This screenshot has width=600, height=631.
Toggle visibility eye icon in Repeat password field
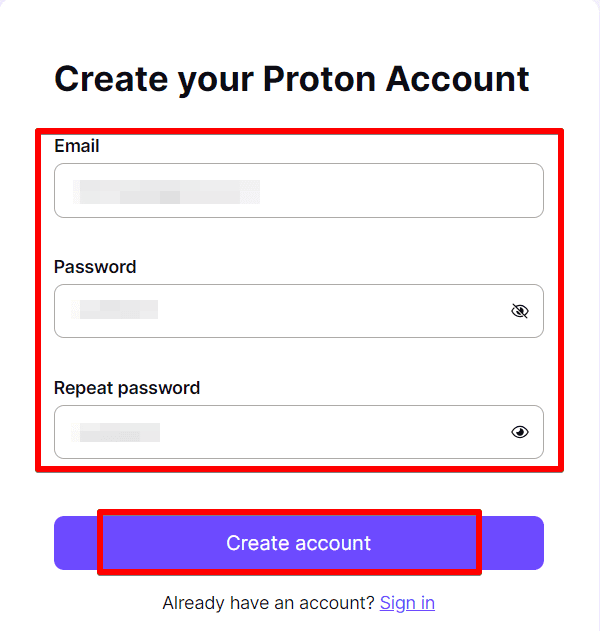[x=519, y=432]
